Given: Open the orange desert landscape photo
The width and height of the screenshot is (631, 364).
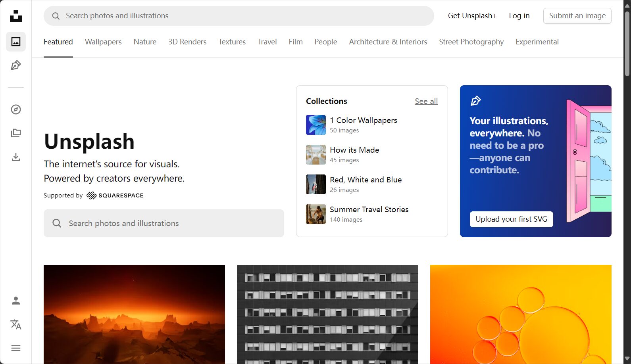Looking at the screenshot, I should [x=134, y=314].
